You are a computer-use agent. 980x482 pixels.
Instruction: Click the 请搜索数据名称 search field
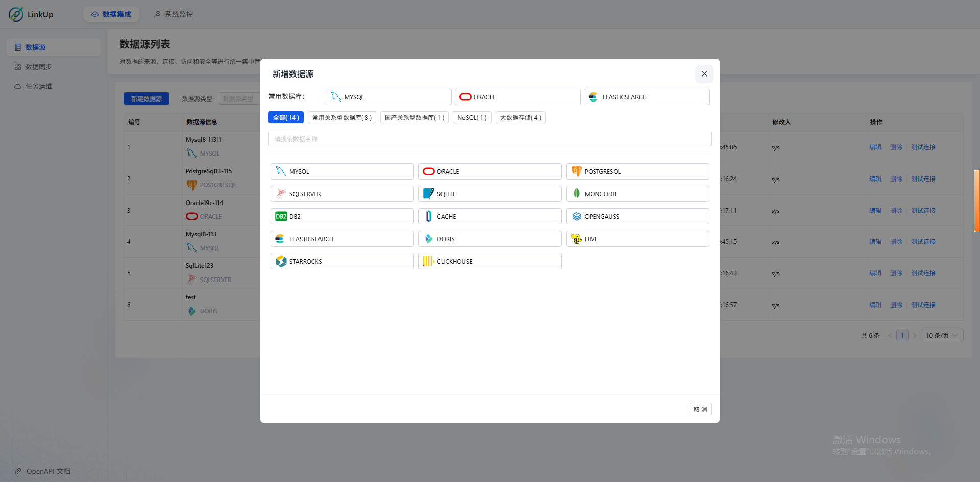[x=489, y=139]
